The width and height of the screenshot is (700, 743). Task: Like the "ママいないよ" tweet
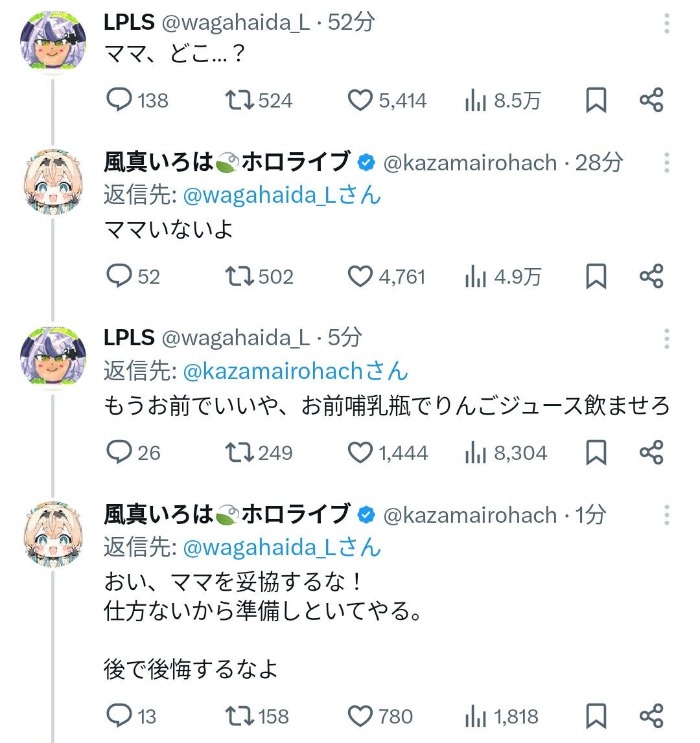pyautogui.click(x=361, y=277)
